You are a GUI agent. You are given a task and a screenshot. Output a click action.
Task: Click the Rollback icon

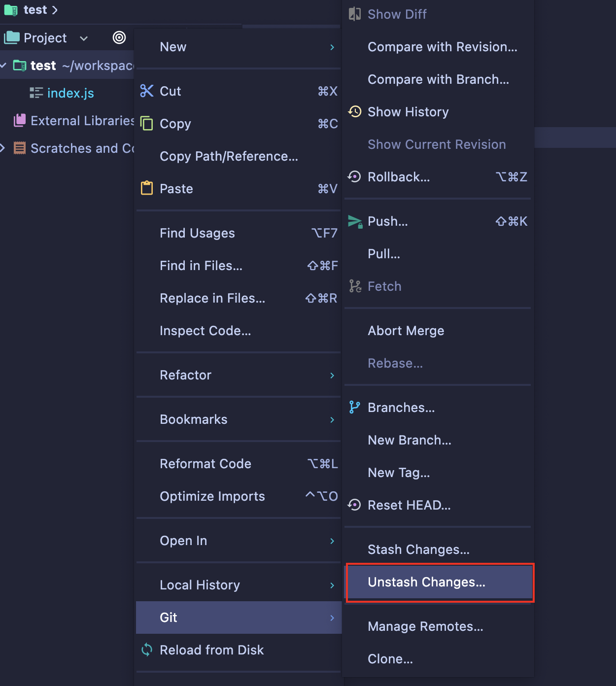point(354,176)
